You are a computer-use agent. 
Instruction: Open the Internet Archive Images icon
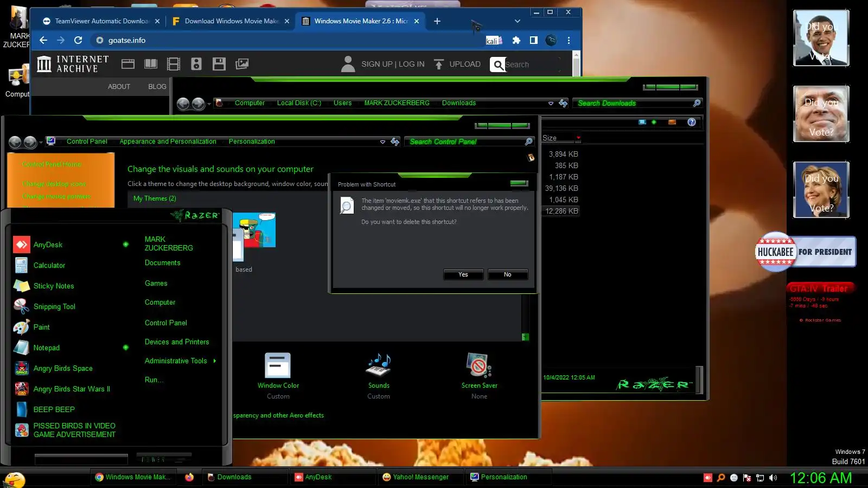(x=242, y=64)
